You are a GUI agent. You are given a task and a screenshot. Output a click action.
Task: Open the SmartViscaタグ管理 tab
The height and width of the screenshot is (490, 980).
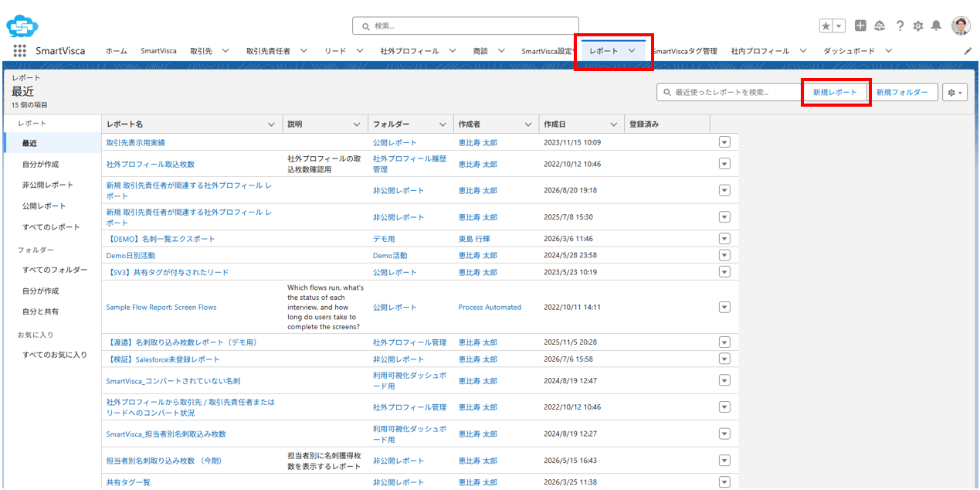tap(685, 51)
